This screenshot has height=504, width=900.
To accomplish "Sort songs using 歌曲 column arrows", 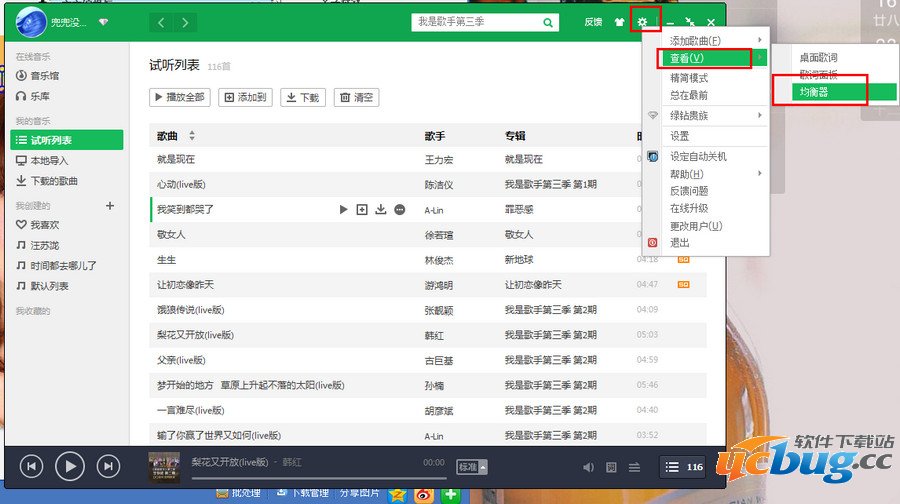I will point(192,135).
